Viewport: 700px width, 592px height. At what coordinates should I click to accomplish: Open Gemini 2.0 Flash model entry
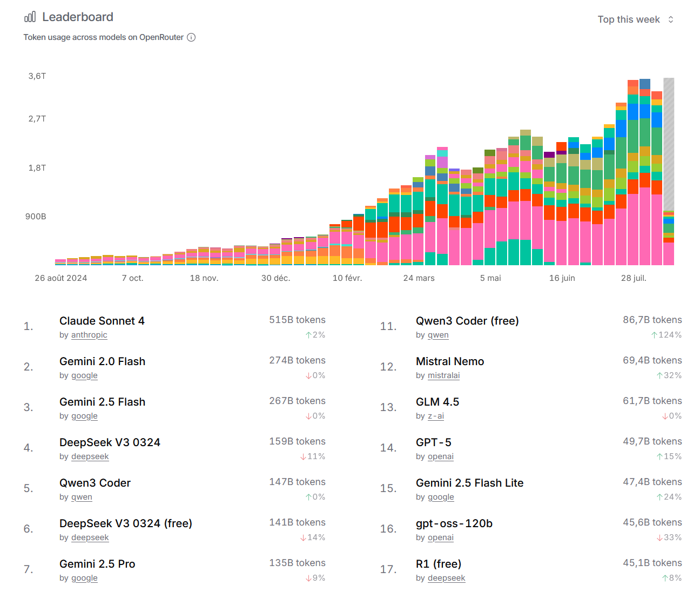(102, 361)
